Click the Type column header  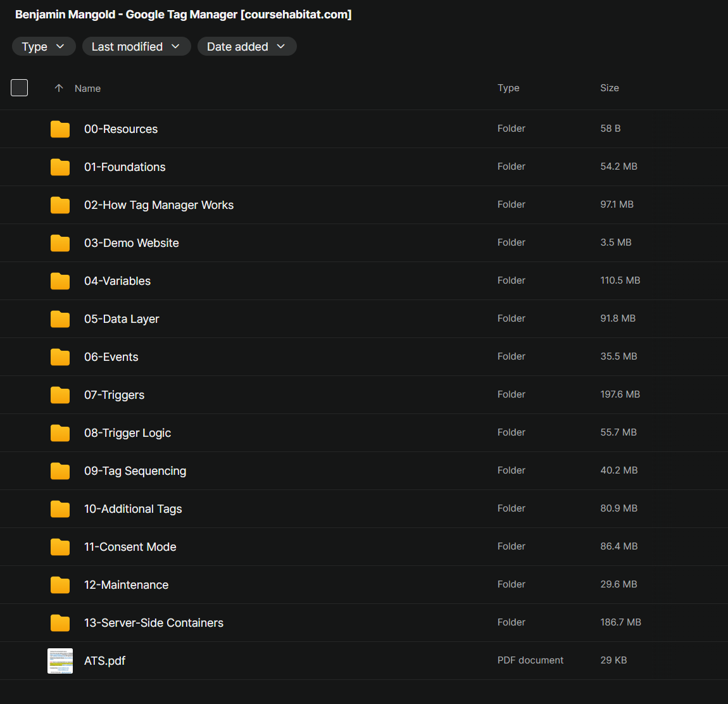click(508, 88)
